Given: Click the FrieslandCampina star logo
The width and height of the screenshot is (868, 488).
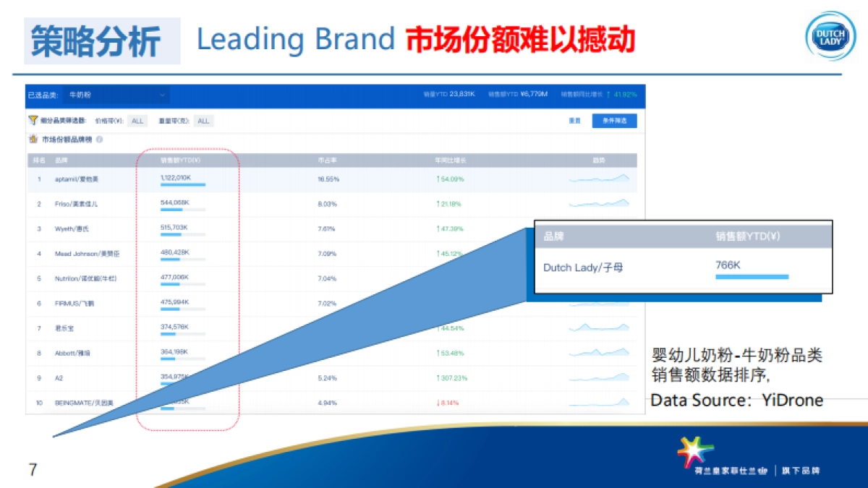Looking at the screenshot, I should point(694,453).
